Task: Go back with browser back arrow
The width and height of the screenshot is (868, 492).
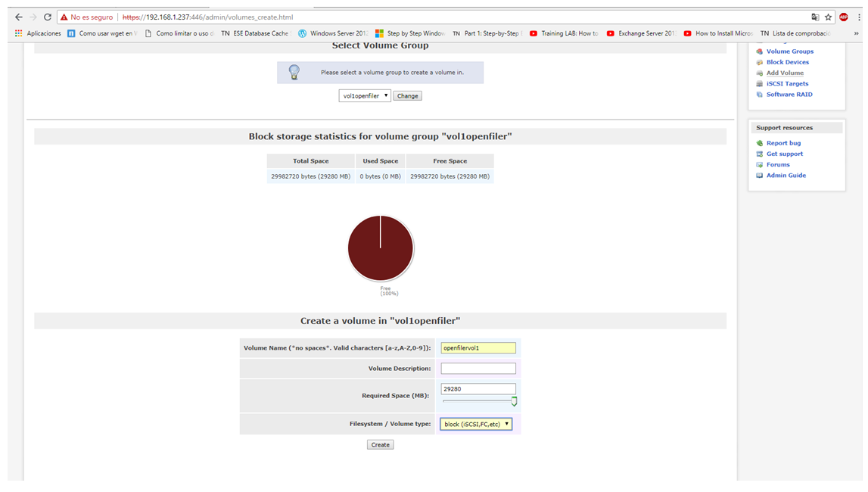Action: tap(19, 17)
